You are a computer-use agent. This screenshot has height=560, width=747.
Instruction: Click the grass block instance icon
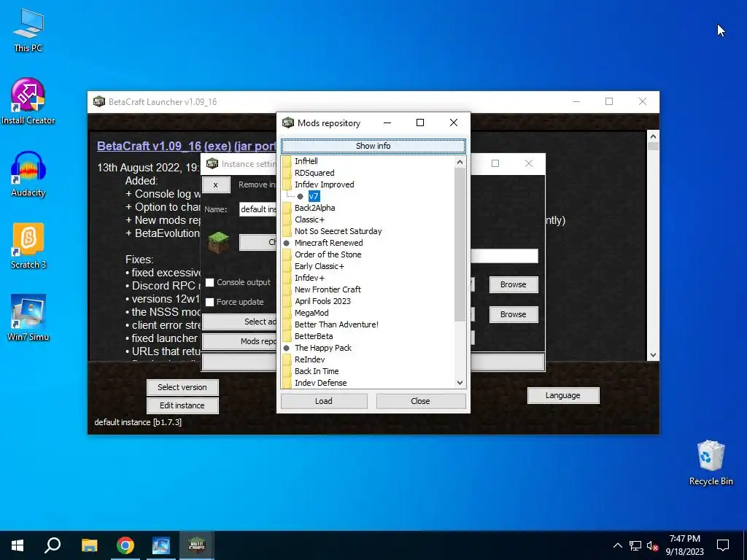pyautogui.click(x=219, y=242)
